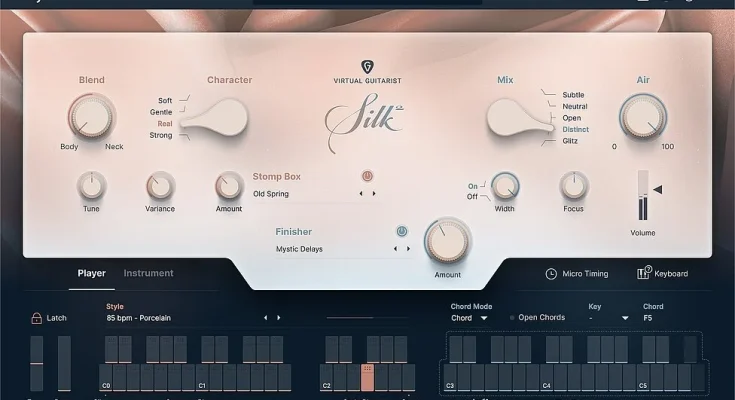Open the Chord Mode dropdown
The height and width of the screenshot is (400, 735).
tap(470, 318)
